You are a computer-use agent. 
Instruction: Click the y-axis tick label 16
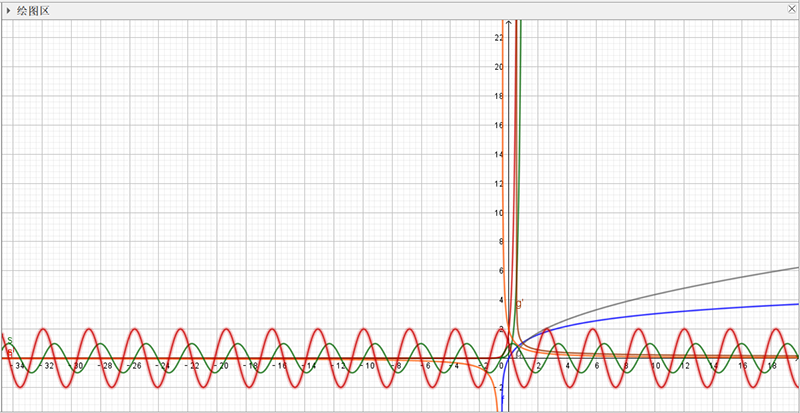[498, 126]
